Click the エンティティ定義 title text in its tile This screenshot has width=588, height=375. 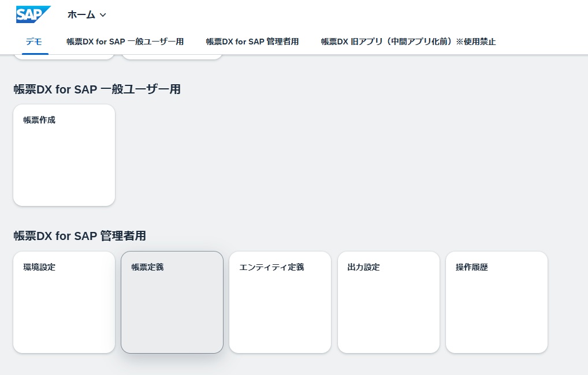(x=271, y=267)
